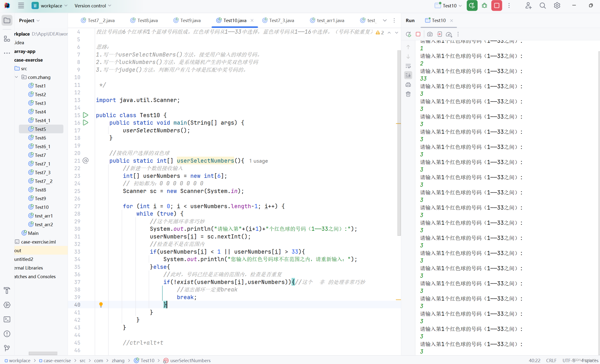Click the case-exercise breadcrumb
600x364 pixels.
(x=55, y=360)
